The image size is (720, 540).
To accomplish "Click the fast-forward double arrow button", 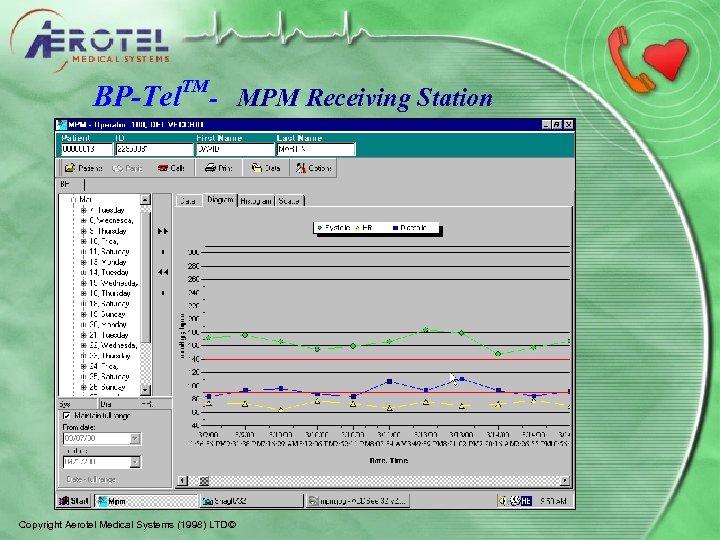I will point(163,231).
